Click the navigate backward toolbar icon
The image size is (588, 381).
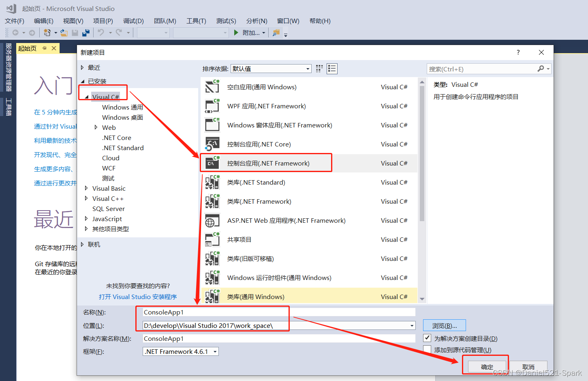(x=15, y=32)
